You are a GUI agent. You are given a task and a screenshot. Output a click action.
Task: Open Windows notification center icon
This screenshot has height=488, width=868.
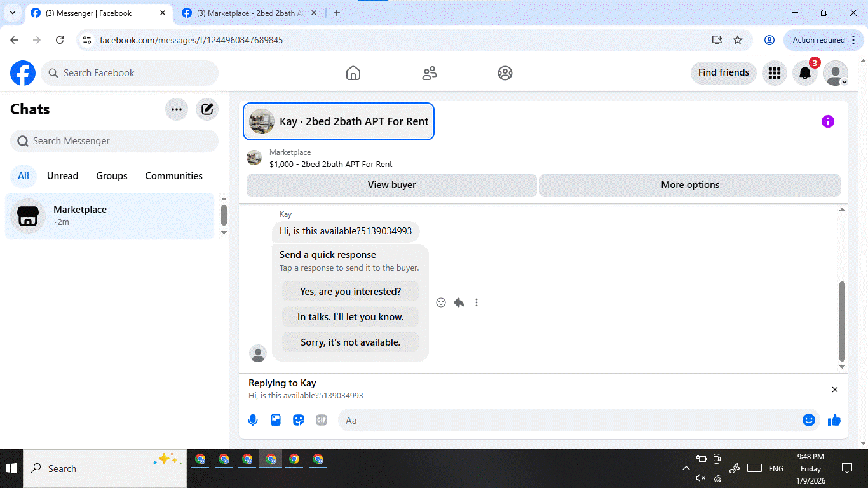click(x=847, y=468)
